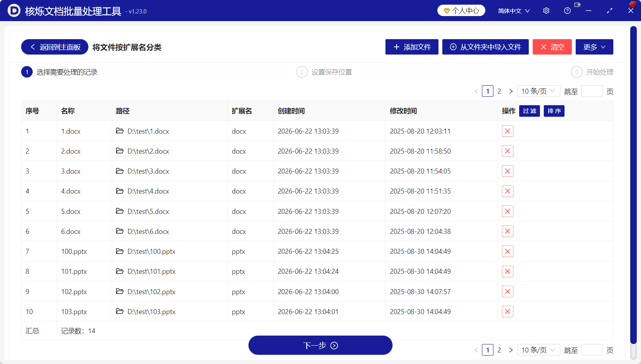Select step 1 选择需要处理的记录
This screenshot has width=641, height=364.
60,72
